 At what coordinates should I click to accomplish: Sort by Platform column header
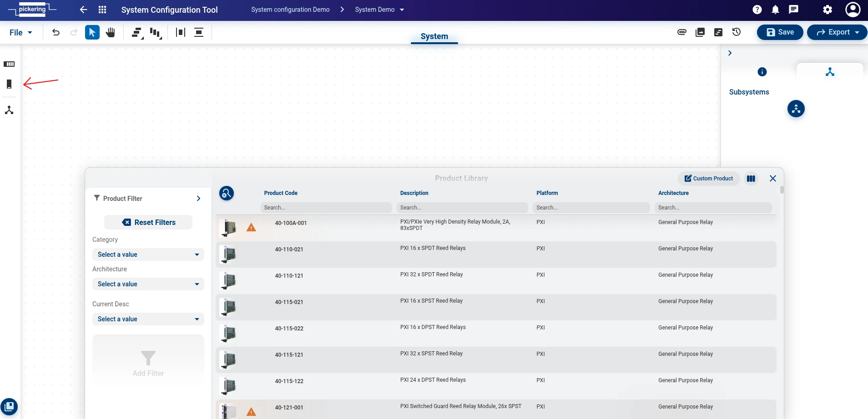[547, 193]
